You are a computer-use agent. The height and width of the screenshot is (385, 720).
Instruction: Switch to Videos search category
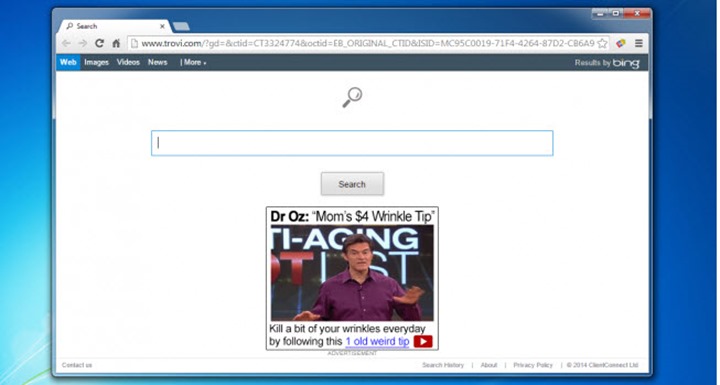click(128, 62)
